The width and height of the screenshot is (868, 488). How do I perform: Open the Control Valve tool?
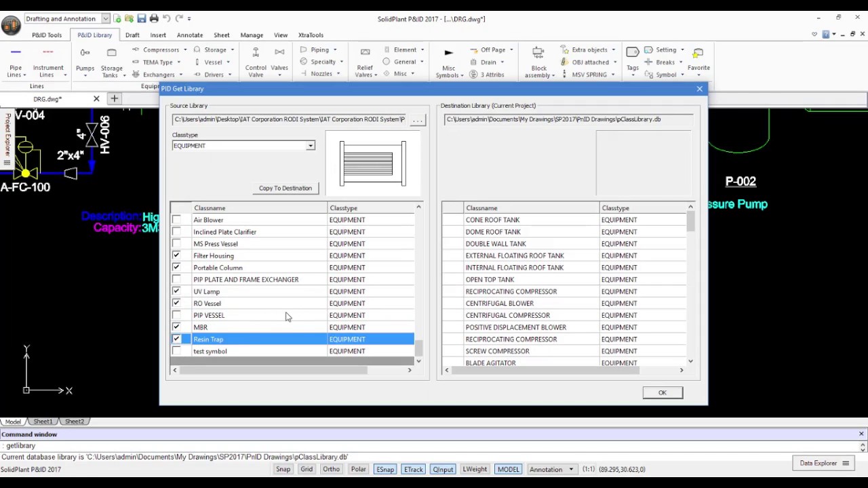click(256, 62)
